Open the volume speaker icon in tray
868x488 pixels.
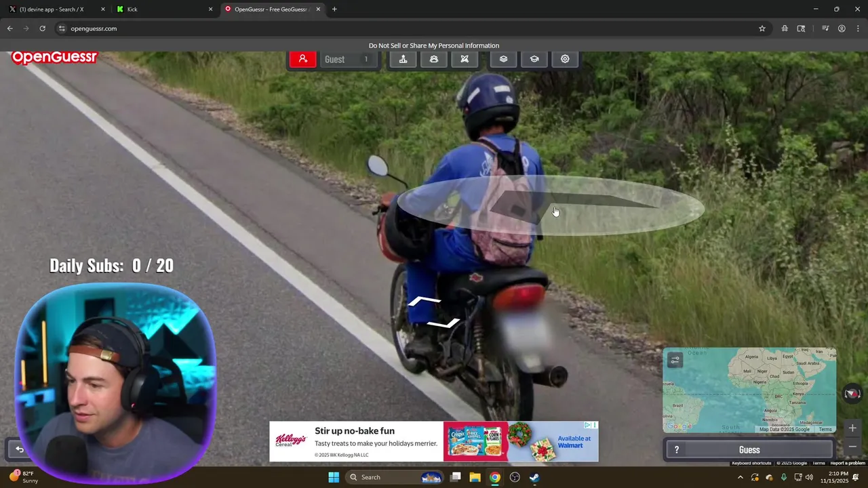809,477
